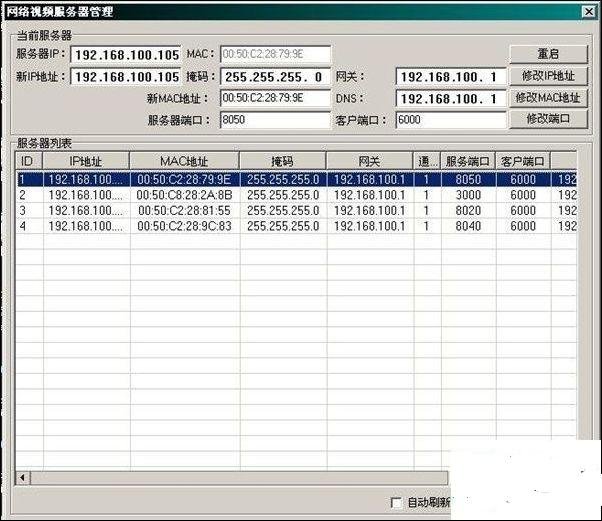Click the horizontal scrollbar left arrow
602x521 pixels.
point(21,478)
